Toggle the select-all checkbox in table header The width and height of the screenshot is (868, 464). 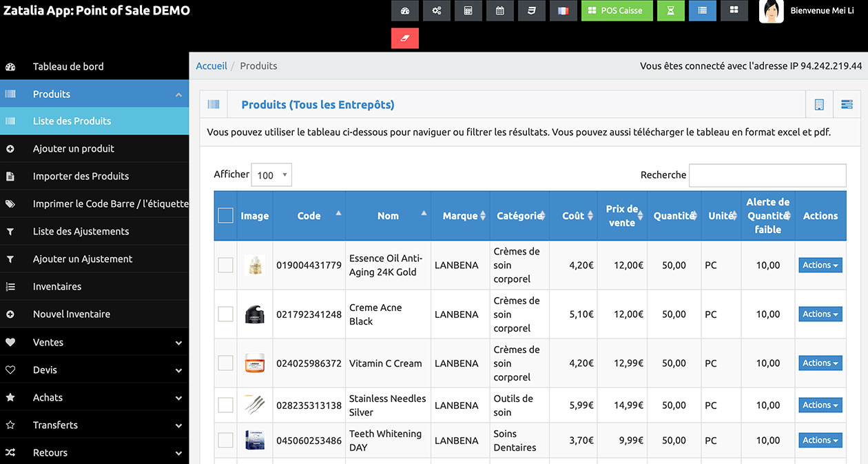pos(225,216)
